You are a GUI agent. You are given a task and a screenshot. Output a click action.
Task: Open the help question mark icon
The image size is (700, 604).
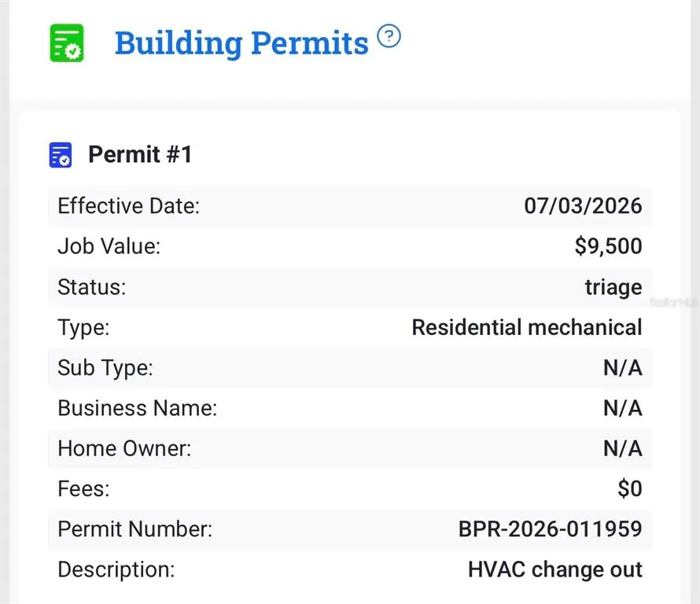click(x=389, y=35)
